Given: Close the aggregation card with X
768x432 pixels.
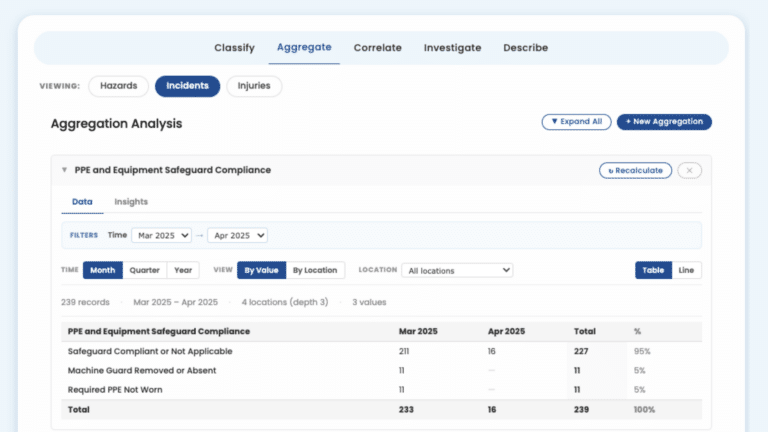Looking at the screenshot, I should pyautogui.click(x=689, y=170).
